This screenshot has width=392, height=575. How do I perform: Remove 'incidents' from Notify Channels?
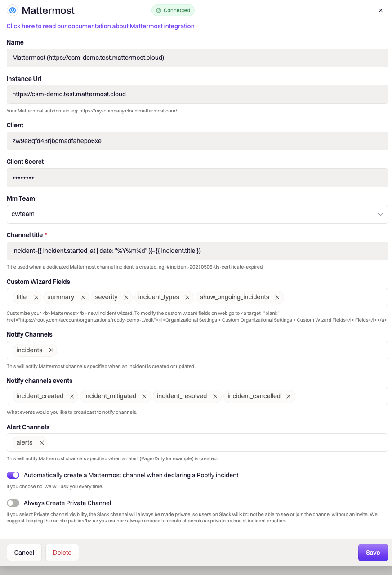click(x=51, y=350)
